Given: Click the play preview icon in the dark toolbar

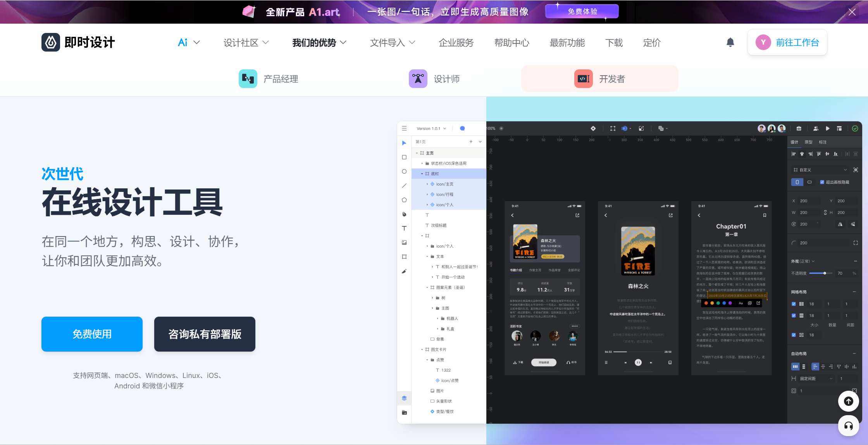Looking at the screenshot, I should [827, 128].
